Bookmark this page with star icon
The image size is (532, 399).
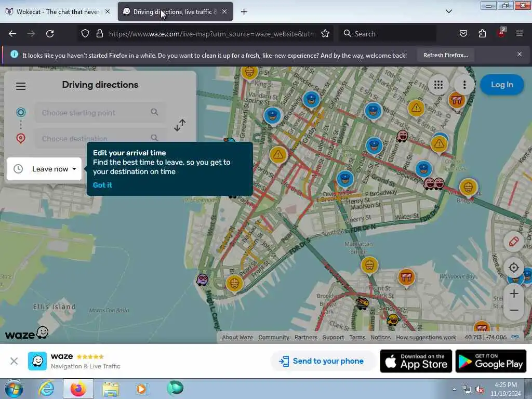325,34
